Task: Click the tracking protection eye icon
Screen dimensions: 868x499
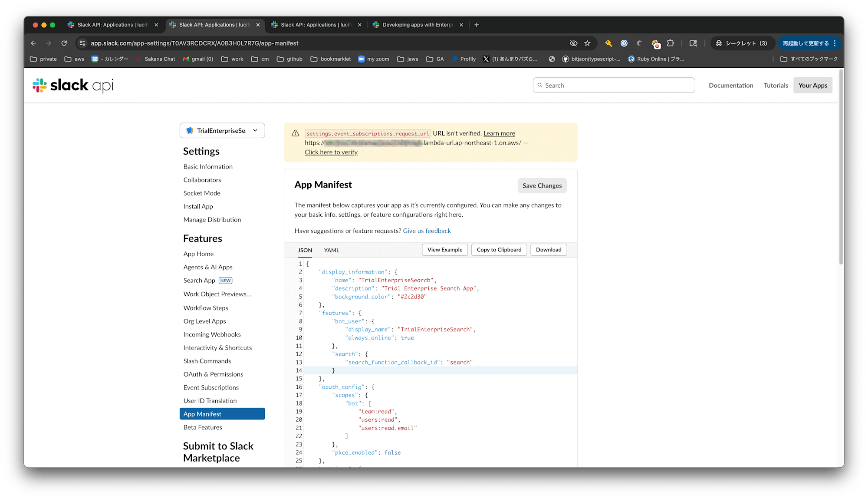Action: coord(573,43)
